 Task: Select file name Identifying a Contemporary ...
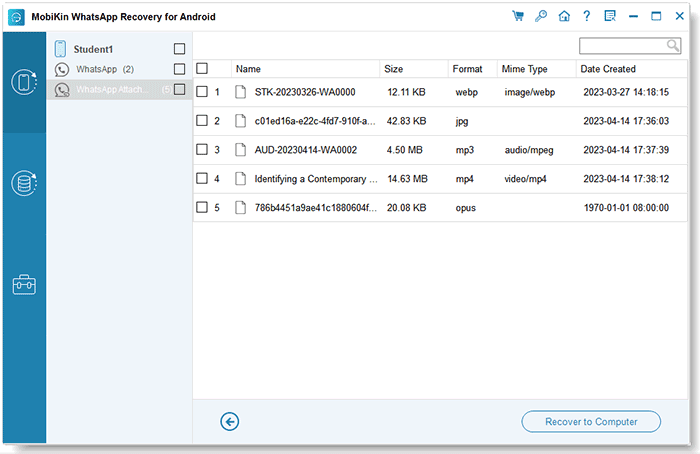coord(316,179)
